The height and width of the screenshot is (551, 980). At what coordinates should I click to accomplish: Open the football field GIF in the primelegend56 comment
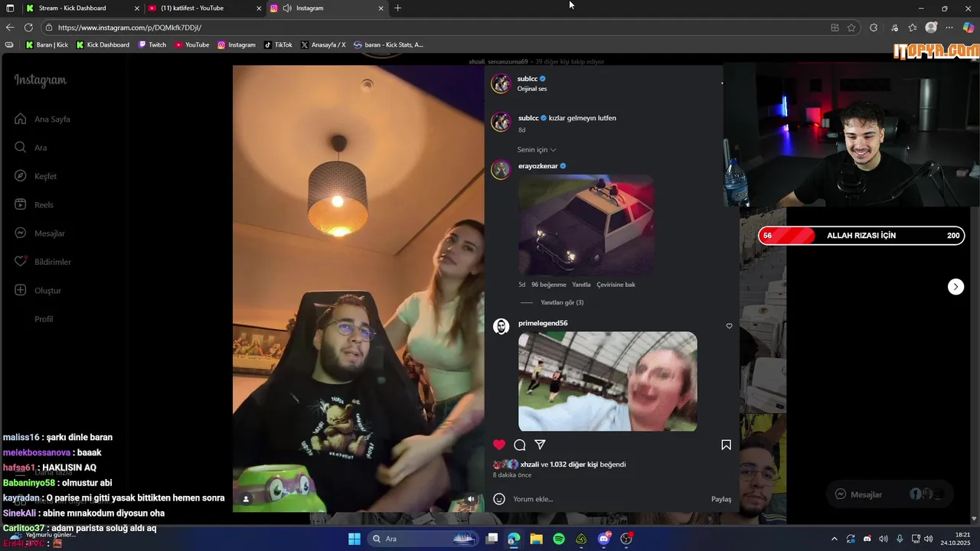click(x=608, y=381)
